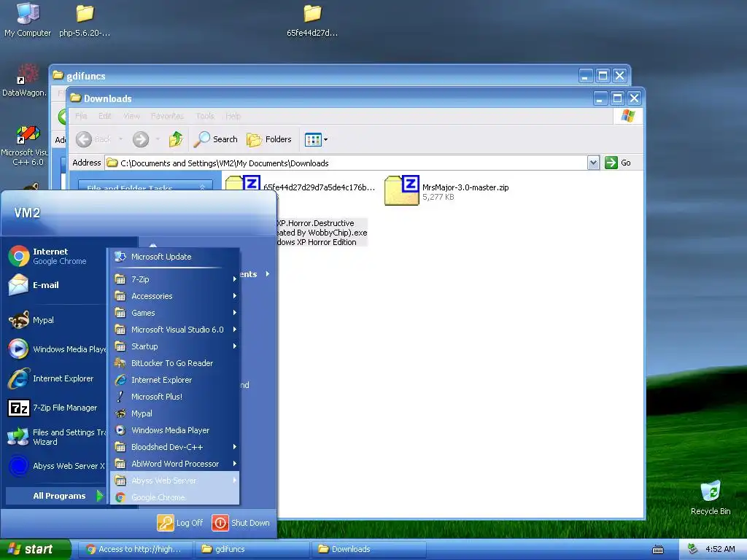Expand the 7-Zip program folder
747x560 pixels.
pos(175,279)
